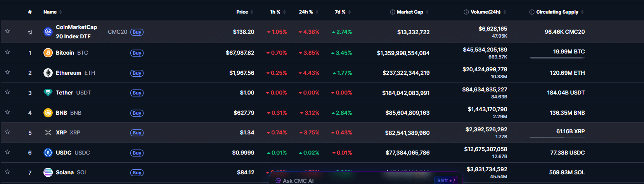Click the Bitcoin orange logo icon
The image size is (644, 184).
coord(48,53)
